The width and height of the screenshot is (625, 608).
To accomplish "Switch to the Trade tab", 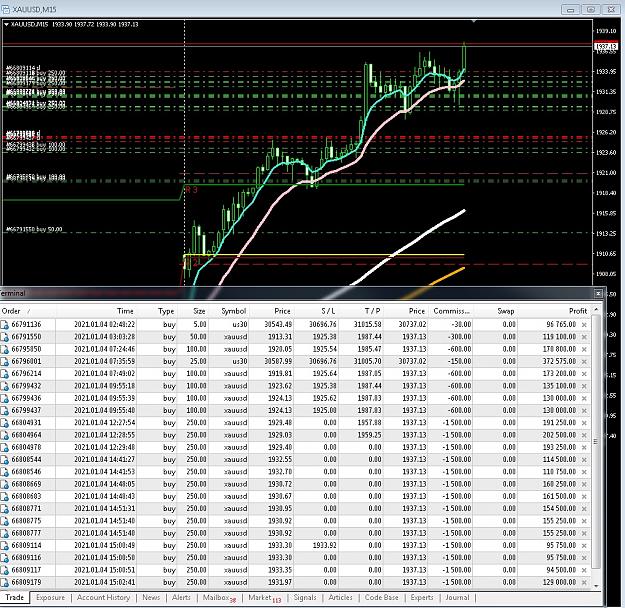I will (15, 597).
